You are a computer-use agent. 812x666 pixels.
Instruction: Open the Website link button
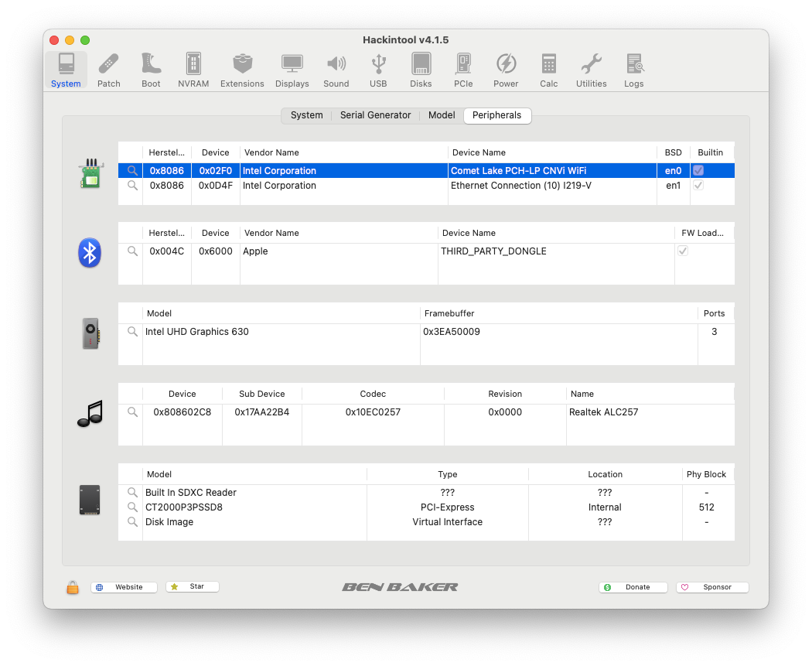(x=124, y=587)
